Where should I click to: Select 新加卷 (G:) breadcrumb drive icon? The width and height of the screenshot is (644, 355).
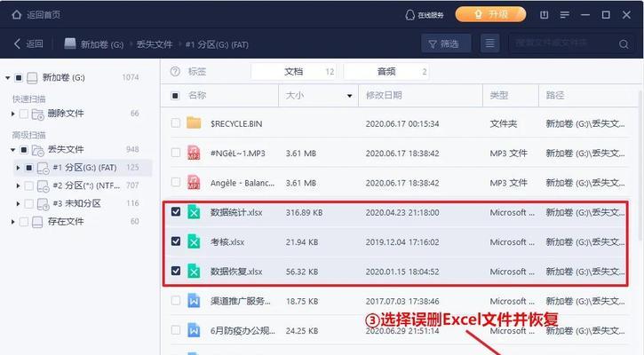coord(70,43)
